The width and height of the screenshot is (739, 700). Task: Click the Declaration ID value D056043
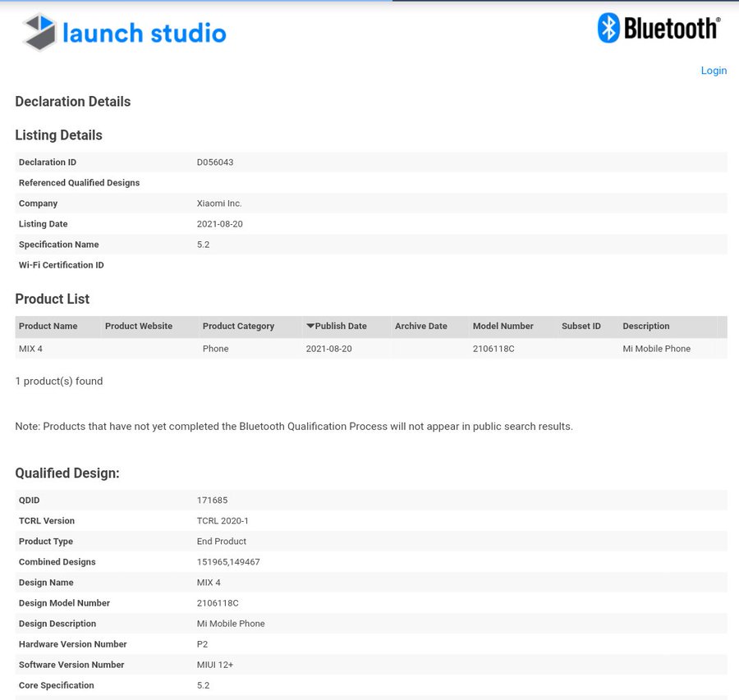point(214,162)
